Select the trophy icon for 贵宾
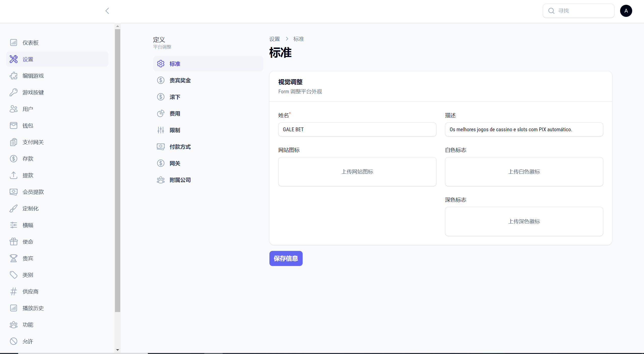 coord(14,258)
